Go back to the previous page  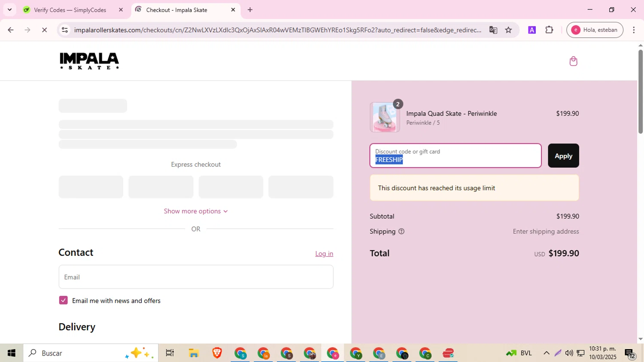(11, 30)
